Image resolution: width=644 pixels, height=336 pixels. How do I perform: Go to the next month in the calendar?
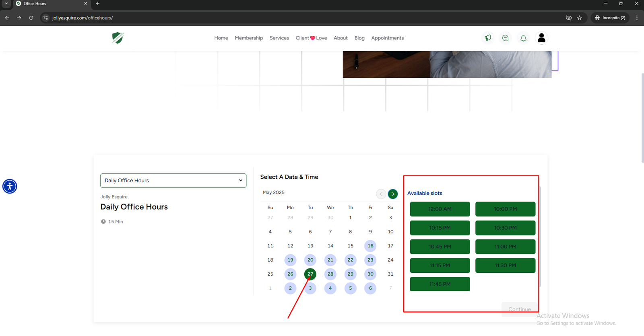click(x=392, y=194)
